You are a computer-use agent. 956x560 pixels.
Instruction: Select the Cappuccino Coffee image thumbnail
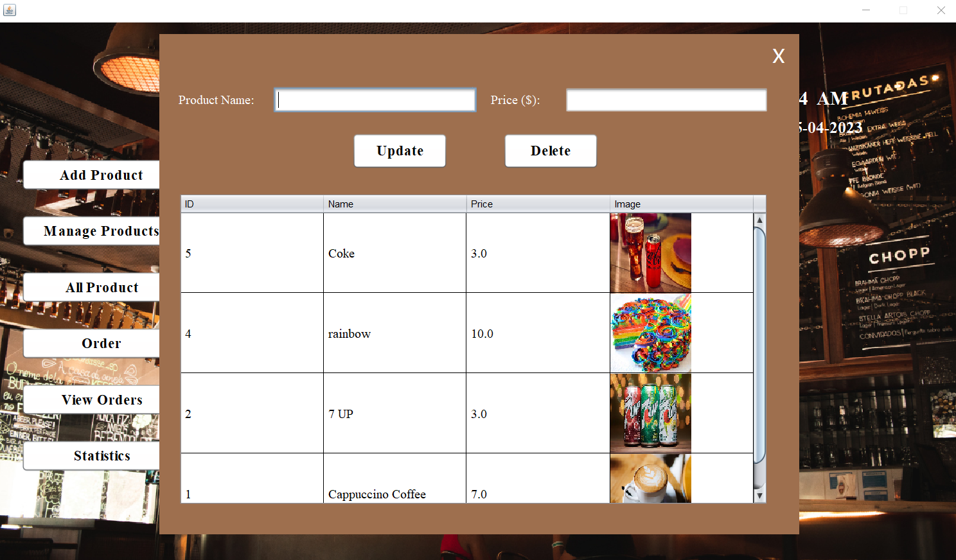point(651,478)
